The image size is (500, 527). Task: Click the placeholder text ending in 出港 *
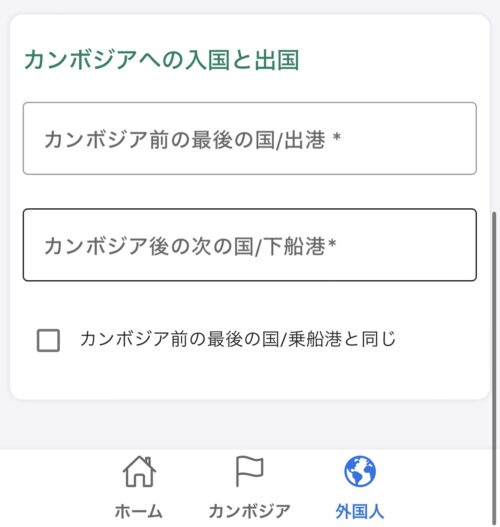pyautogui.click(x=193, y=139)
